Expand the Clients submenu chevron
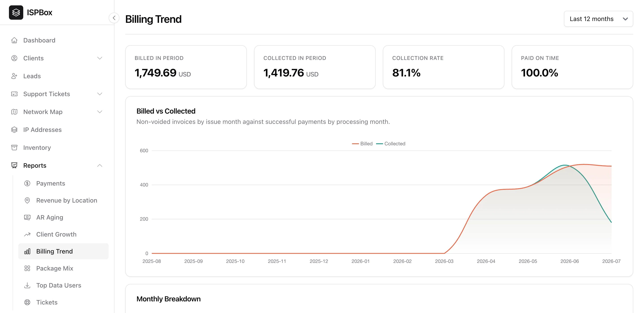This screenshot has height=313, width=644. point(100,58)
